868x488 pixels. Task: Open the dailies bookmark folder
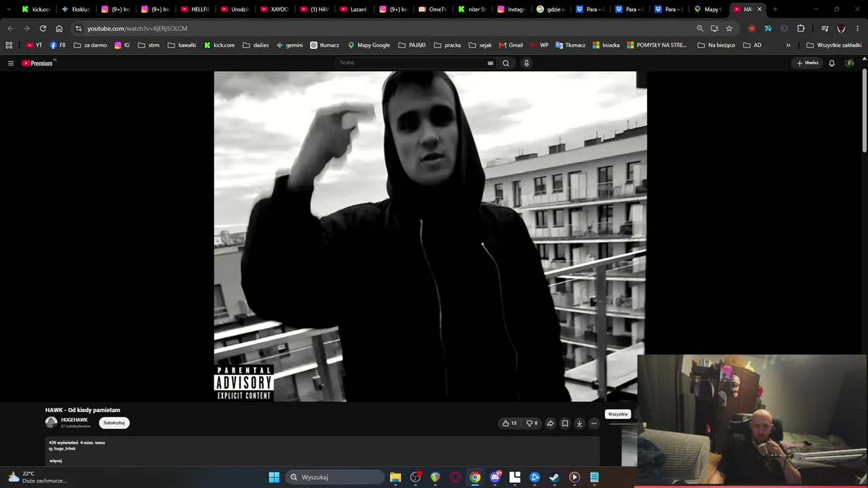tap(256, 45)
